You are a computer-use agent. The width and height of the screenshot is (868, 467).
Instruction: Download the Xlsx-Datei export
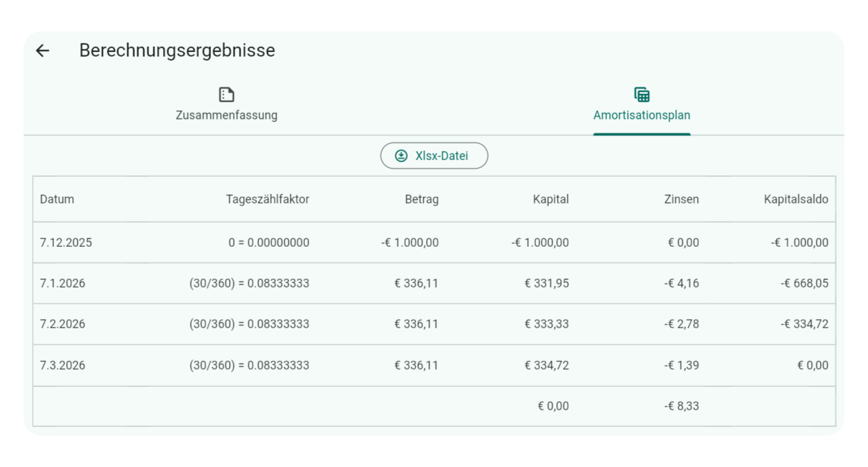[434, 156]
